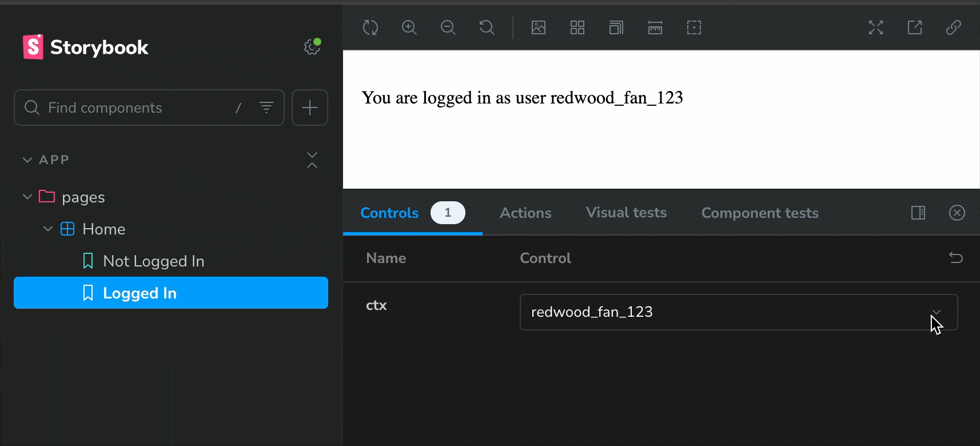The height and width of the screenshot is (446, 980).
Task: Open the fullscreen view of the story
Action: (876, 27)
